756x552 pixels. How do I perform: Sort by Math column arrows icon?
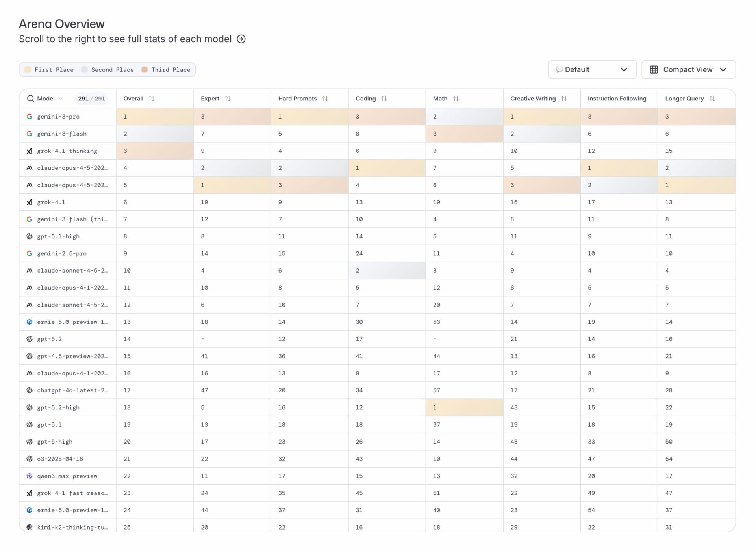[456, 99]
